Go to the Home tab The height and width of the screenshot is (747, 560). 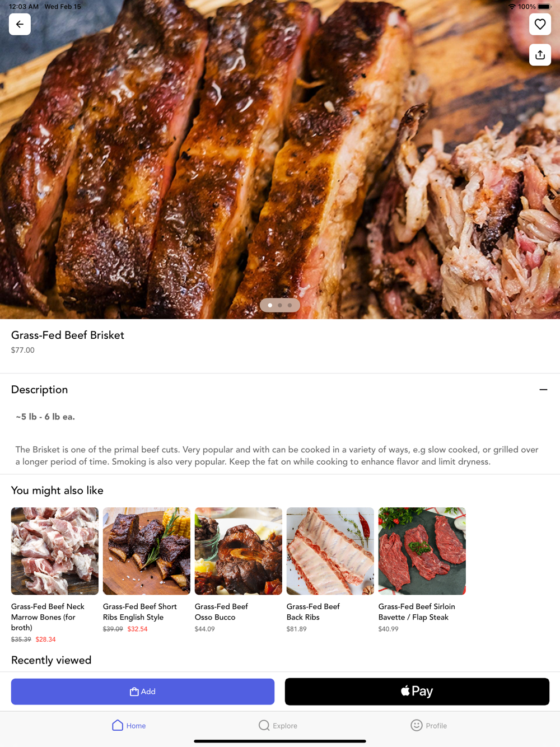[x=129, y=725]
